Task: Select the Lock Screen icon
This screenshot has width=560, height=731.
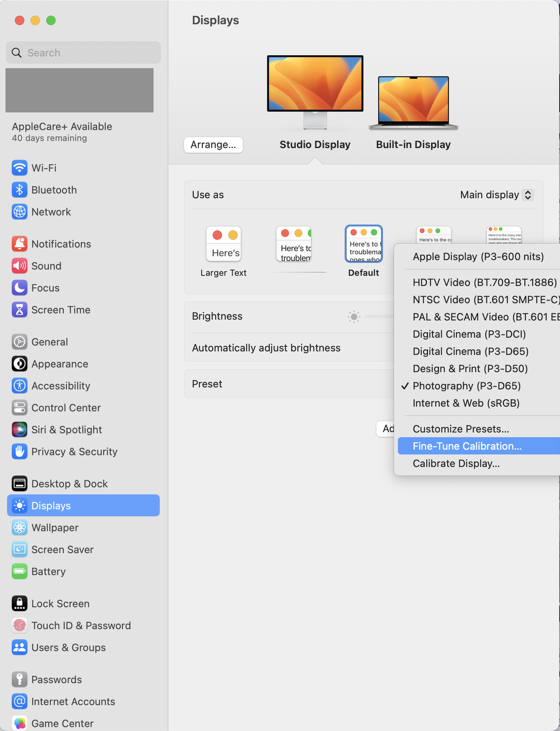Action: (20, 604)
